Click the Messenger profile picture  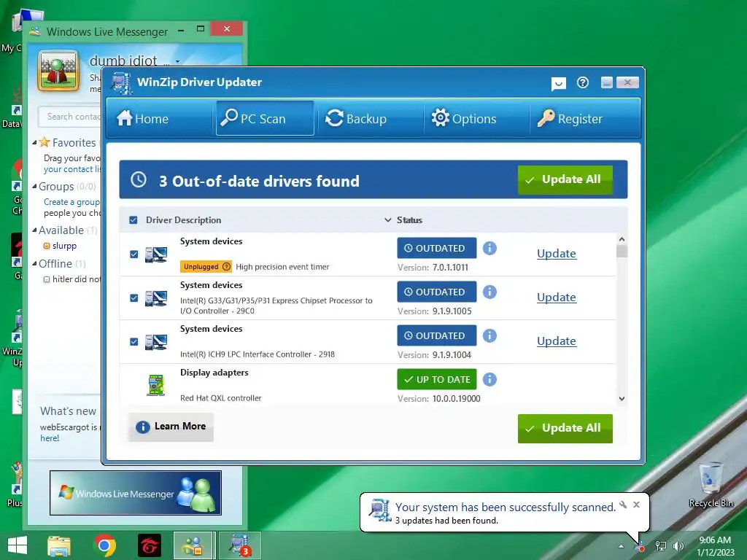click(x=58, y=71)
